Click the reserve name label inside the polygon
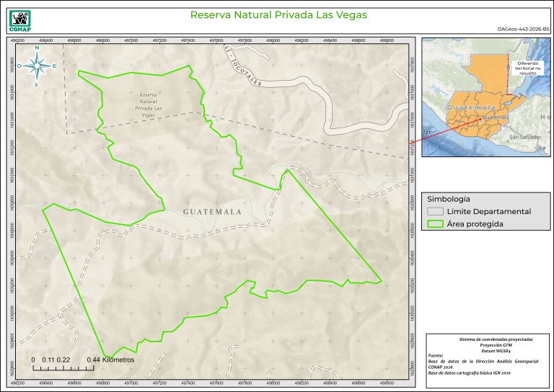This screenshot has height=392, width=554. point(148,105)
